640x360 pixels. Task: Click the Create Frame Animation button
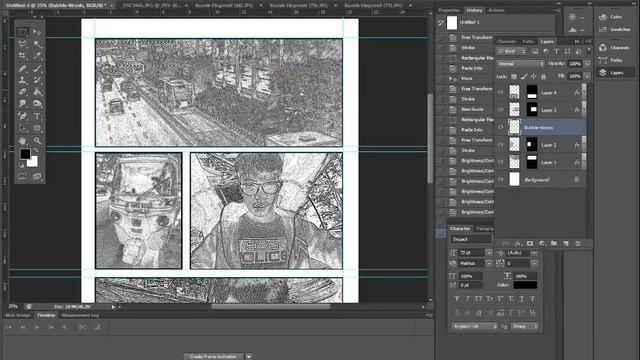213,357
